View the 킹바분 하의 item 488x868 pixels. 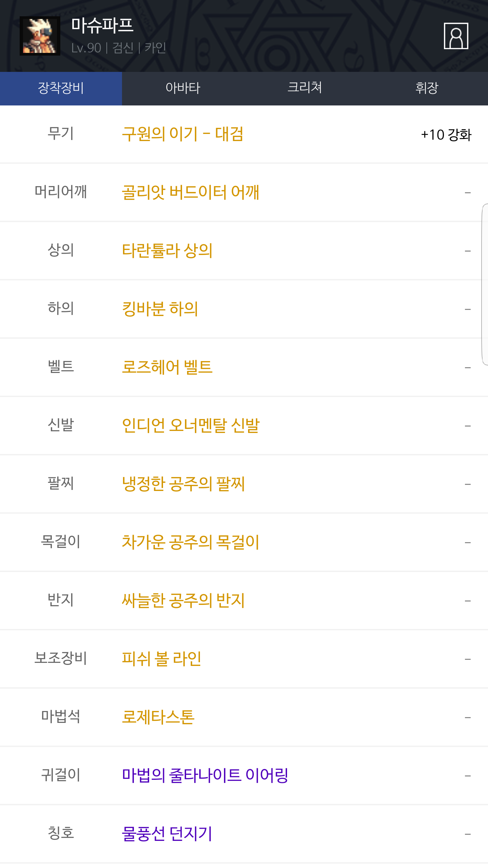pos(160,309)
